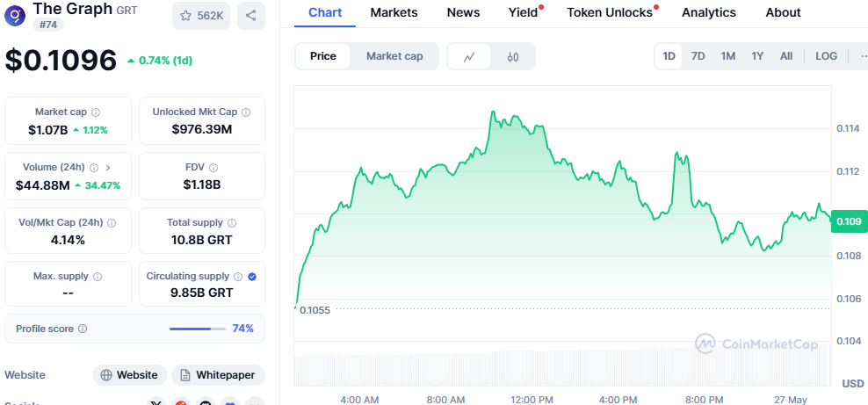
Task: Click the $1.18B FDV value
Action: pos(202,184)
